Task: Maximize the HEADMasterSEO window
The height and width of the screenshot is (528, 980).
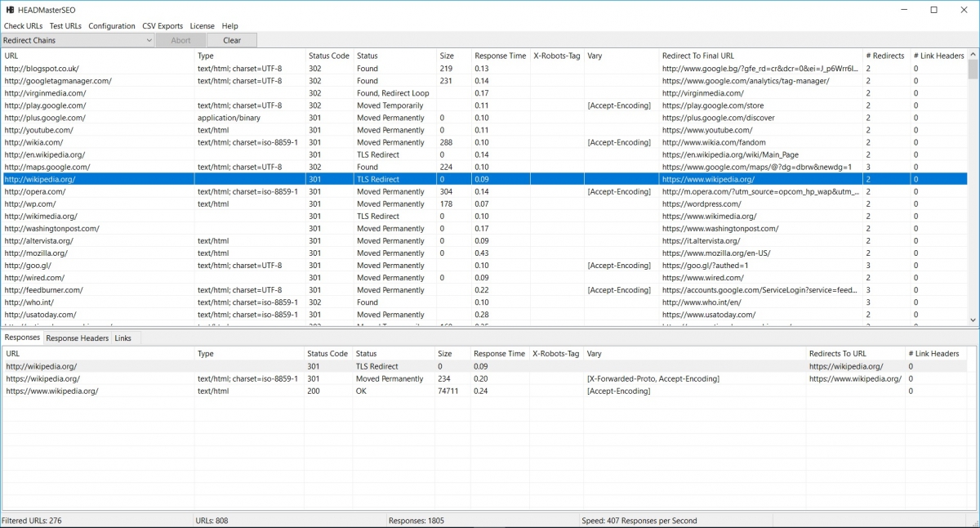Action: [933, 10]
